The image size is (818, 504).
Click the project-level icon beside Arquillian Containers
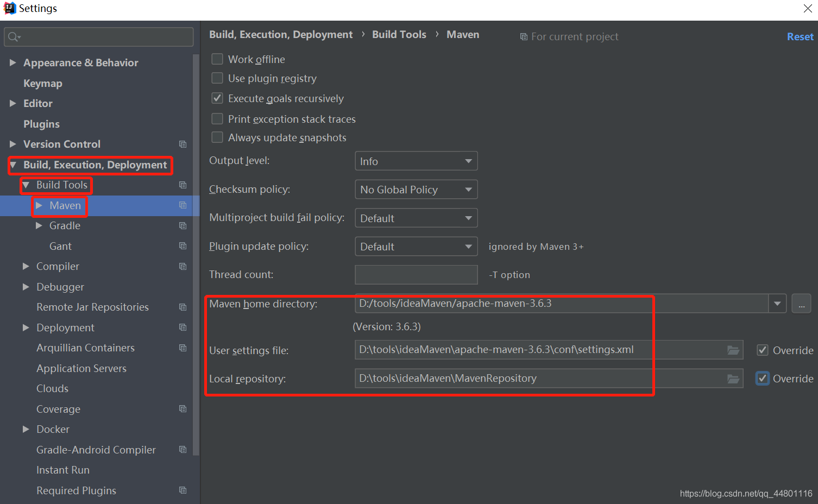point(183,348)
